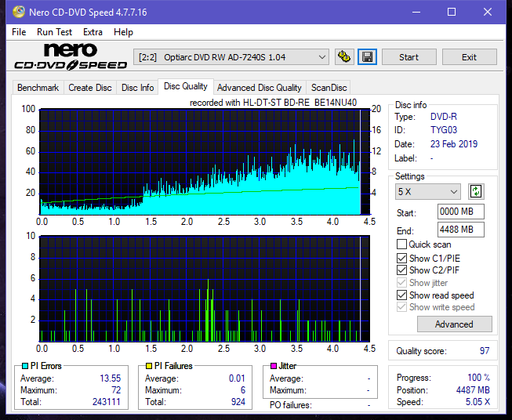The image size is (512, 420).
Task: Click the Quality score value 97
Action: click(485, 351)
